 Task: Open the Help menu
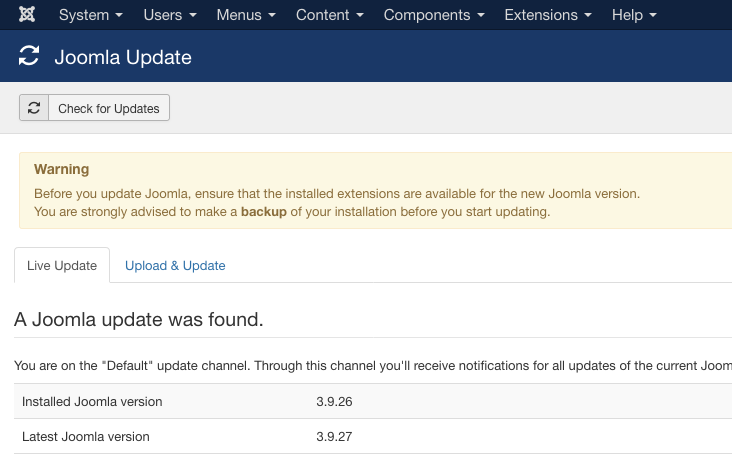tap(634, 15)
